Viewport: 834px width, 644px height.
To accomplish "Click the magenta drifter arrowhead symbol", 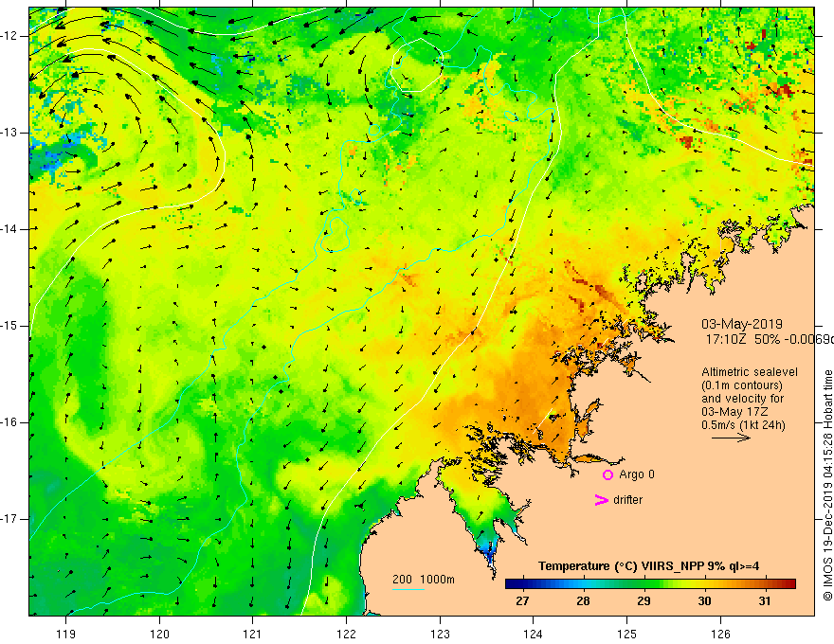I will tap(601, 500).
